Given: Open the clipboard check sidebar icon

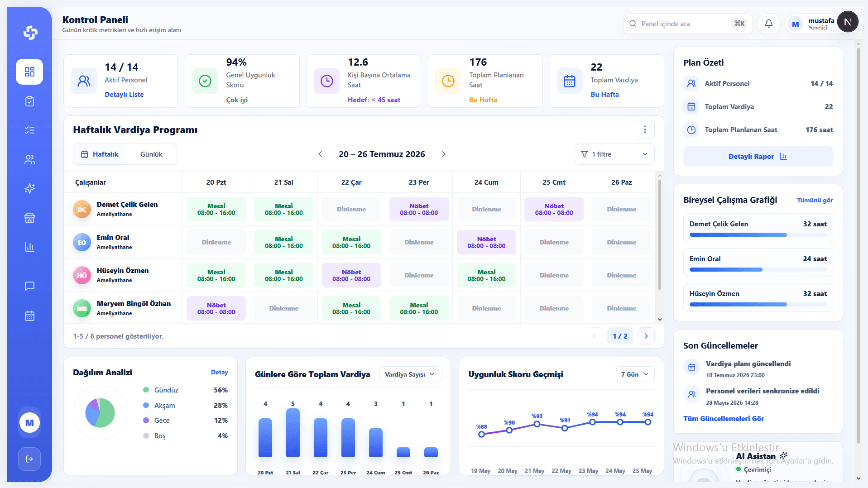Looking at the screenshot, I should pyautogui.click(x=29, y=101).
